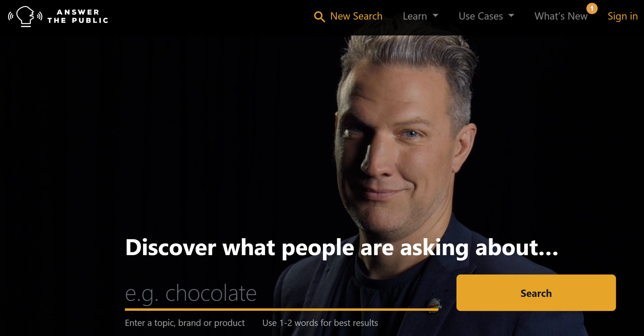Click the orange Search button
The width and height of the screenshot is (644, 336).
click(536, 293)
